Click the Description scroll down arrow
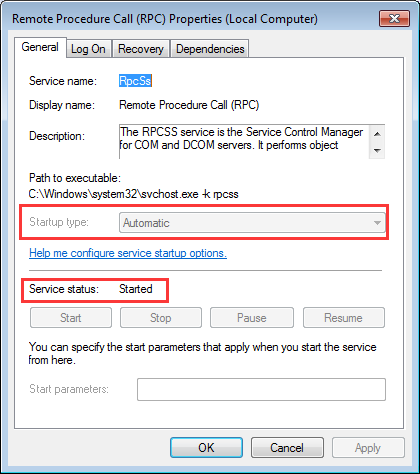Image resolution: width=420 pixels, height=474 pixels. point(377,150)
